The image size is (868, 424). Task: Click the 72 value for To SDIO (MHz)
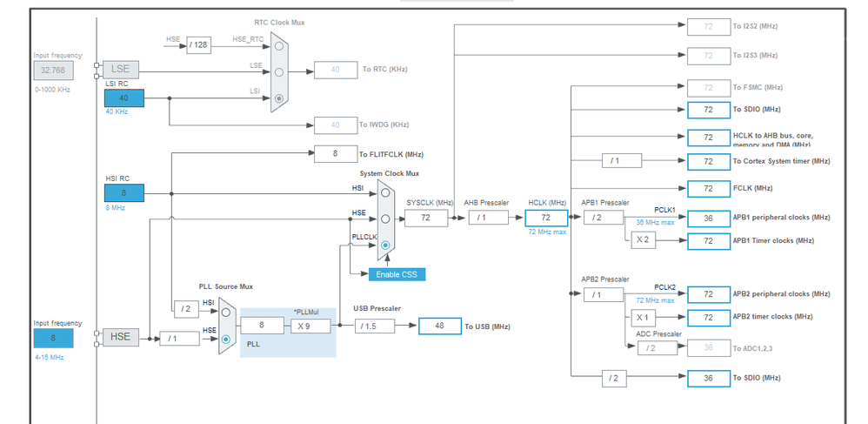point(709,110)
